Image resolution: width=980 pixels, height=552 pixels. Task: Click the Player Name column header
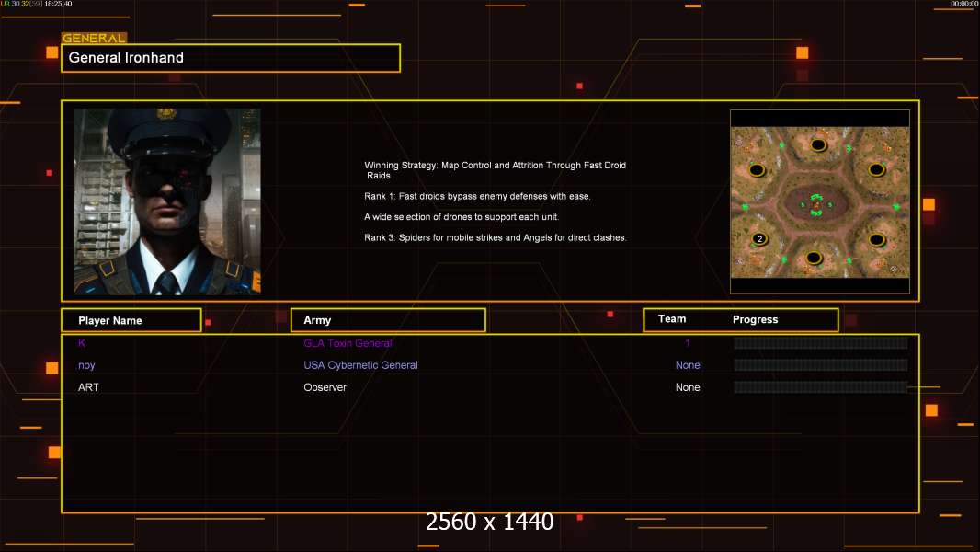point(131,320)
